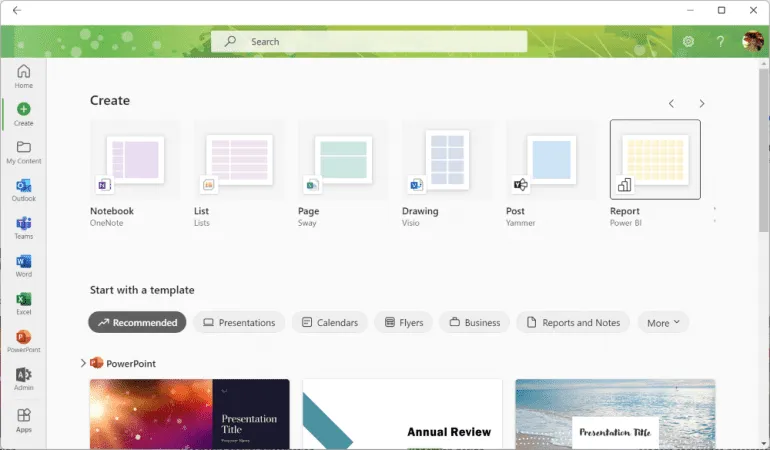
Task: Go to My Content folder
Action: coord(23,151)
